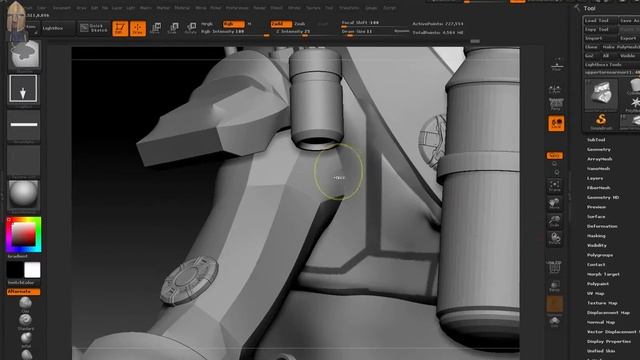The height and width of the screenshot is (360, 640).
Task: Select the Move transform icon
Action: 156,28
